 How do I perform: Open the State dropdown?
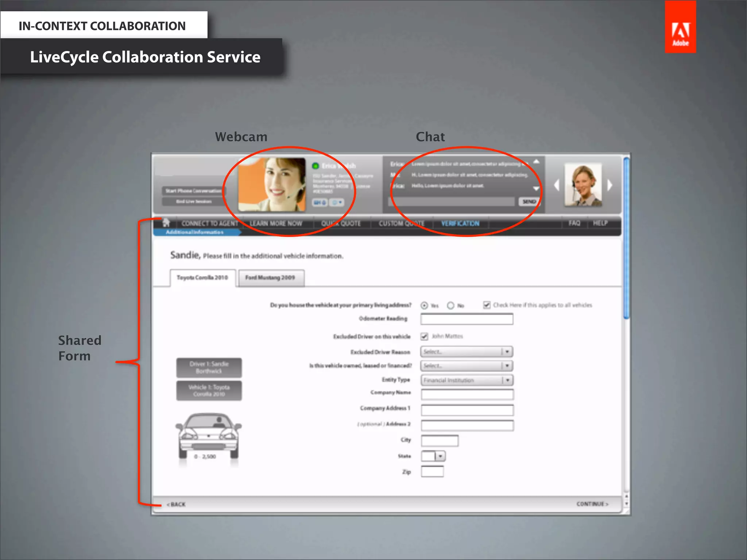pyautogui.click(x=433, y=456)
